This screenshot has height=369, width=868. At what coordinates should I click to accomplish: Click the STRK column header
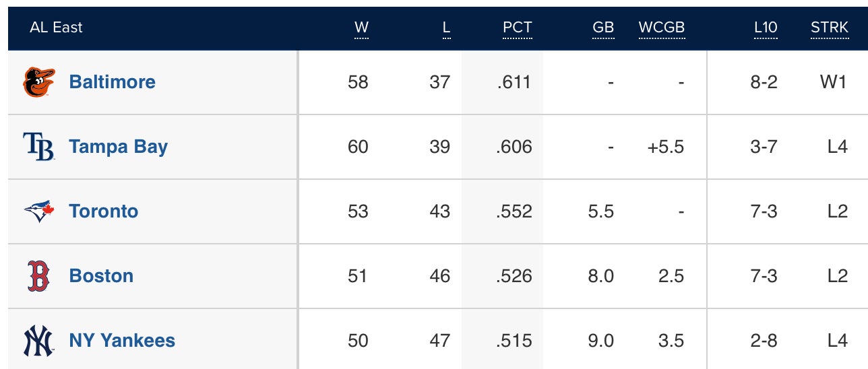pyautogui.click(x=830, y=28)
